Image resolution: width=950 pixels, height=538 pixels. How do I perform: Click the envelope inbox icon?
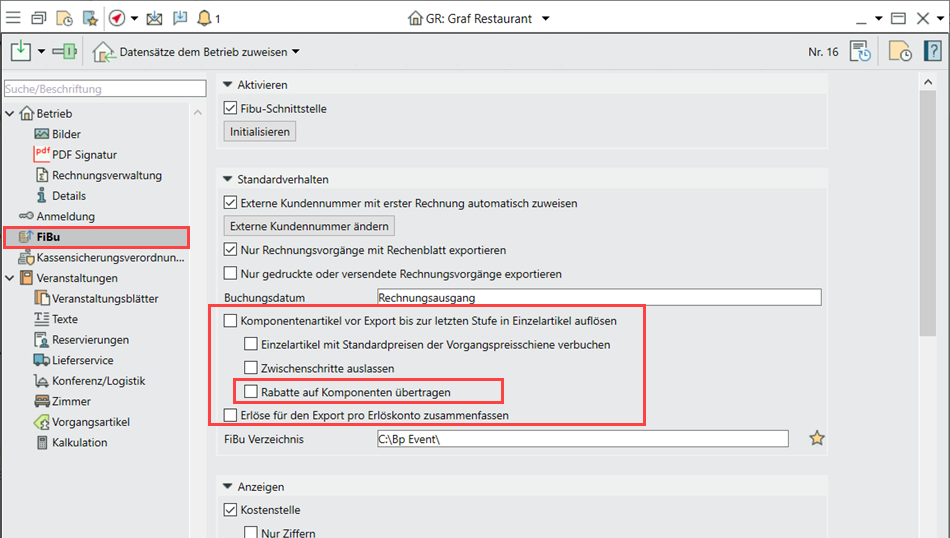(154, 18)
